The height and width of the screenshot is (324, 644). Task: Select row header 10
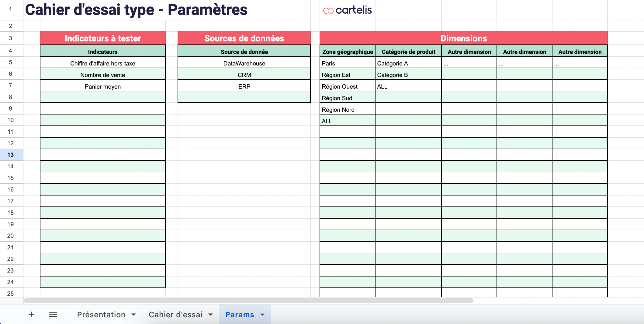[11, 120]
